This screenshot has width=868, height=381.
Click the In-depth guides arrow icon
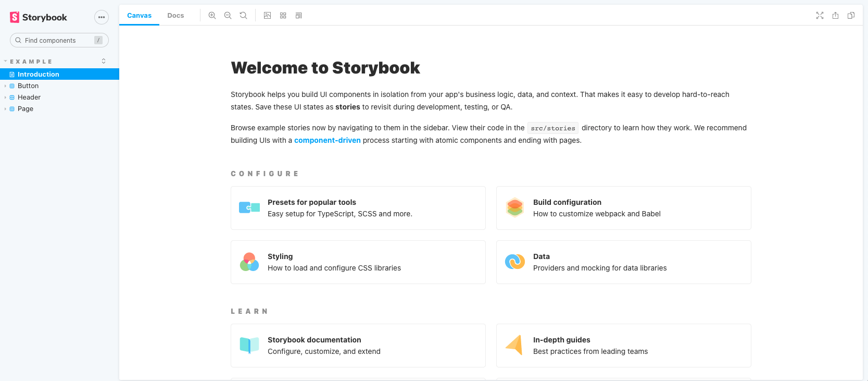[514, 345]
